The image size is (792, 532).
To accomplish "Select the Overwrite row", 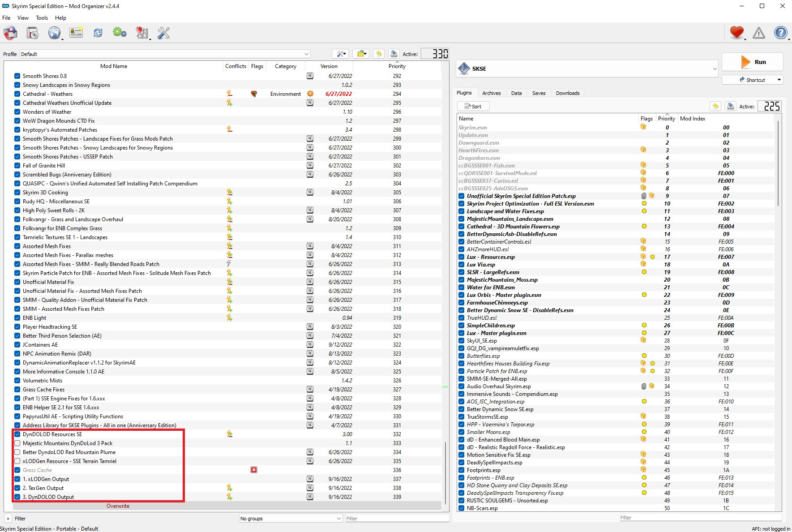I will point(227,506).
